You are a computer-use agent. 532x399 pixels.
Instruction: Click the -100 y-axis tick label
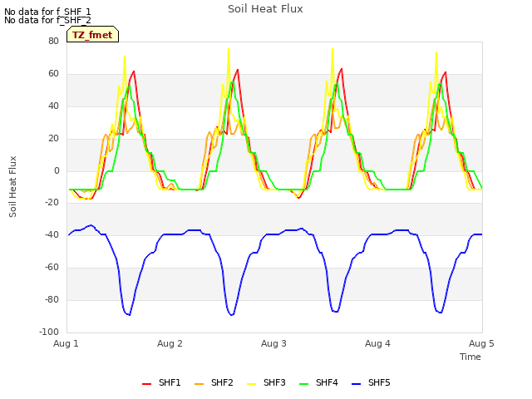point(49,332)
